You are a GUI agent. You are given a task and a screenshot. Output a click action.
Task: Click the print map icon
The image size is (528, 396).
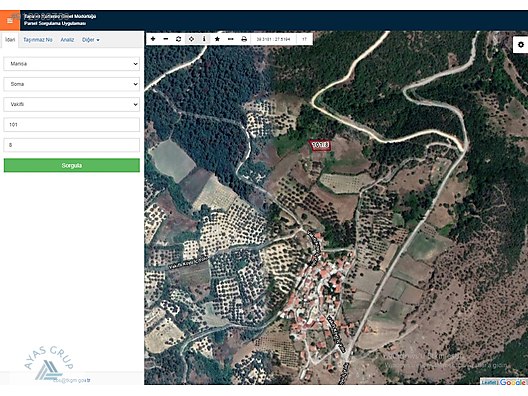point(244,39)
